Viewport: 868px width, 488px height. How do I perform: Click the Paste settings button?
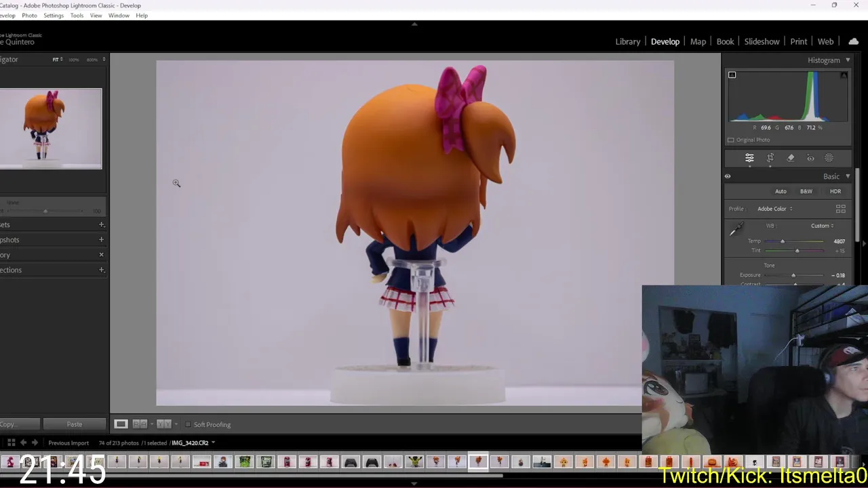tap(75, 424)
